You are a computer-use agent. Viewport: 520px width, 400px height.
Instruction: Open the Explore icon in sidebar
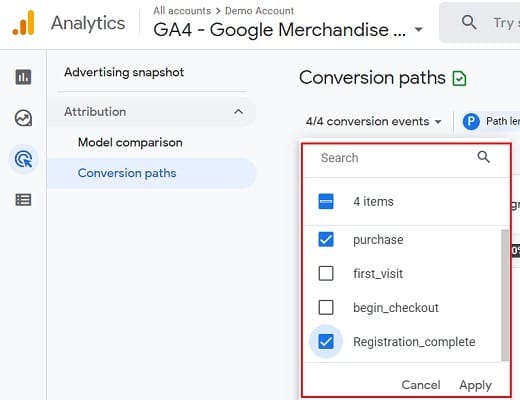(x=23, y=118)
